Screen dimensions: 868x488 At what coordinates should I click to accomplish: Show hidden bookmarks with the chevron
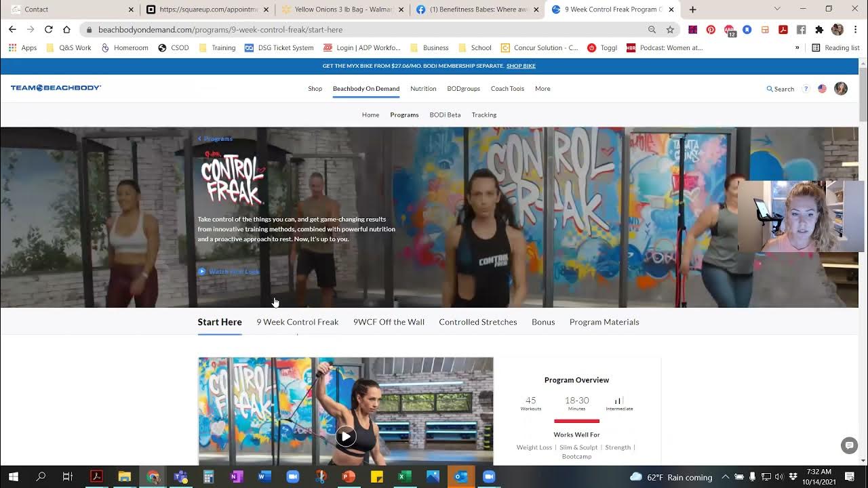click(797, 47)
